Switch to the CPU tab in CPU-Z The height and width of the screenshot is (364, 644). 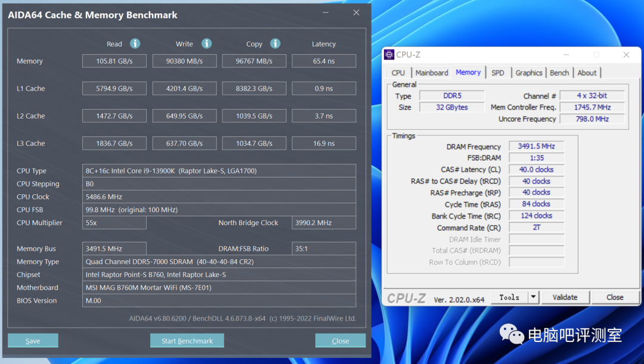pyautogui.click(x=398, y=73)
